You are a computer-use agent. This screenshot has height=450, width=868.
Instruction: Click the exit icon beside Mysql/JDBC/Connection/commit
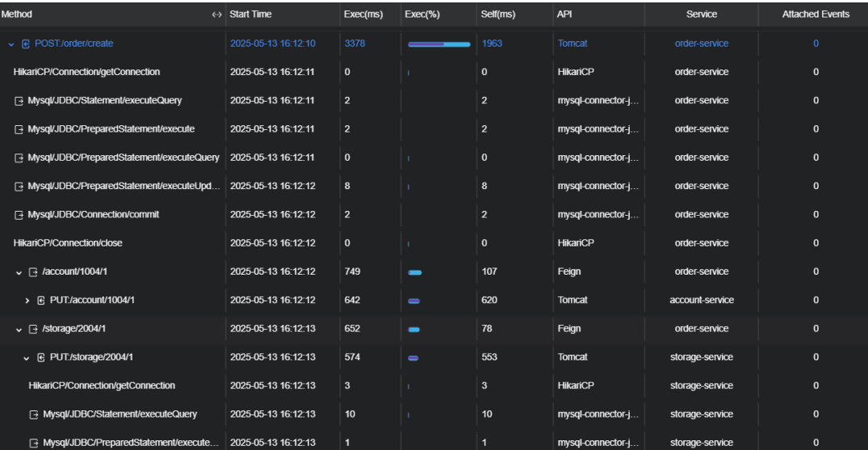pyautogui.click(x=19, y=214)
